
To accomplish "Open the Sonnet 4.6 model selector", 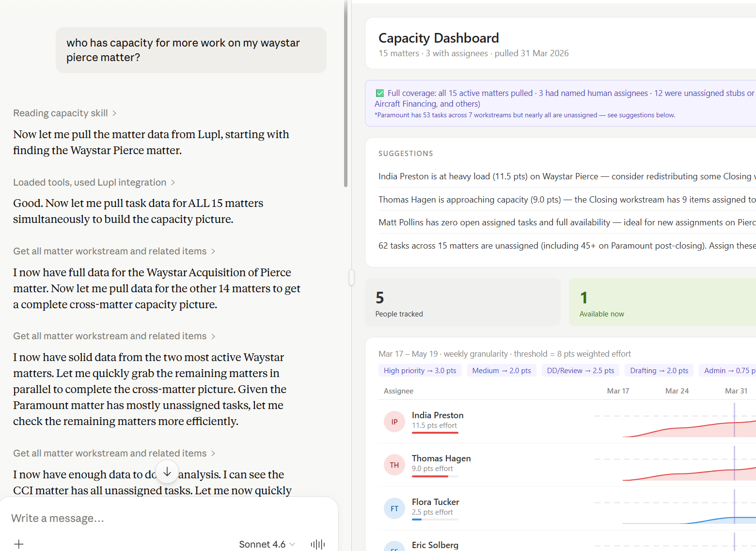I will click(267, 544).
